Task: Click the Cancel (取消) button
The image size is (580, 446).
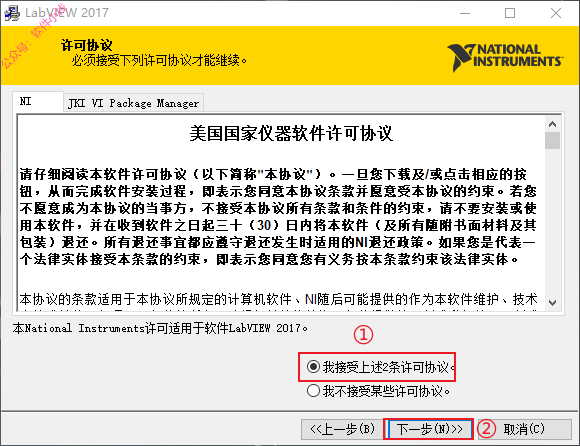Action: pyautogui.click(x=525, y=429)
